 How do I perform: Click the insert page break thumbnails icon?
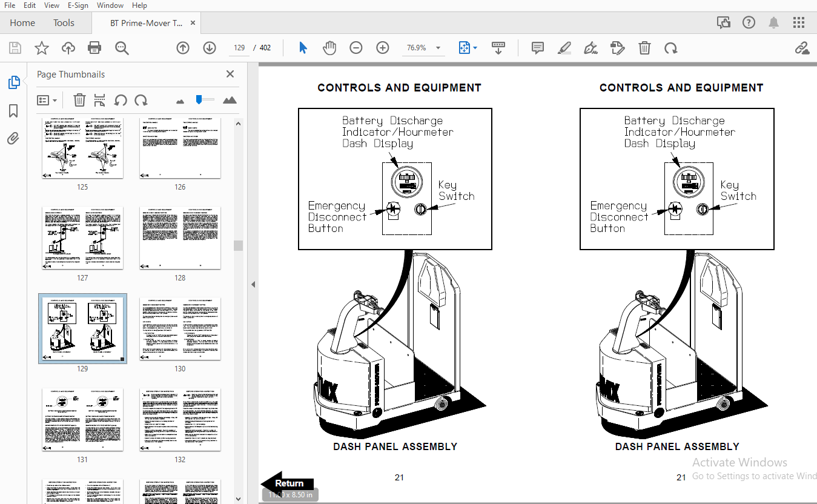click(100, 100)
